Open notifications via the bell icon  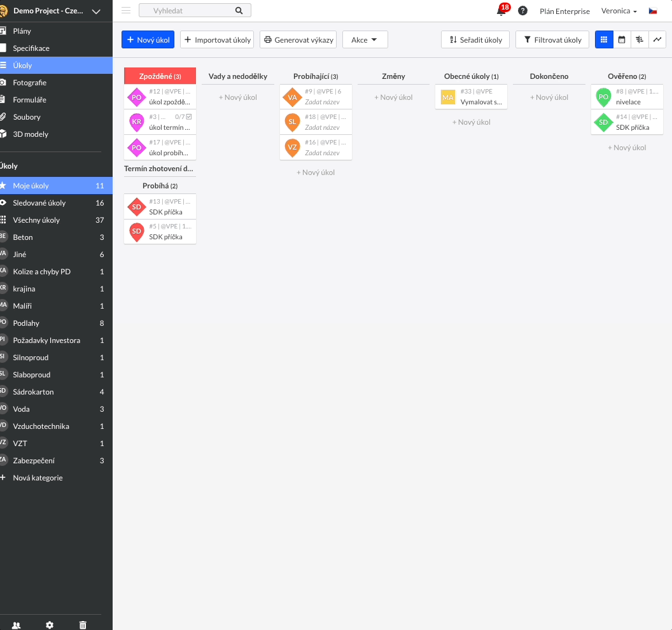point(501,11)
